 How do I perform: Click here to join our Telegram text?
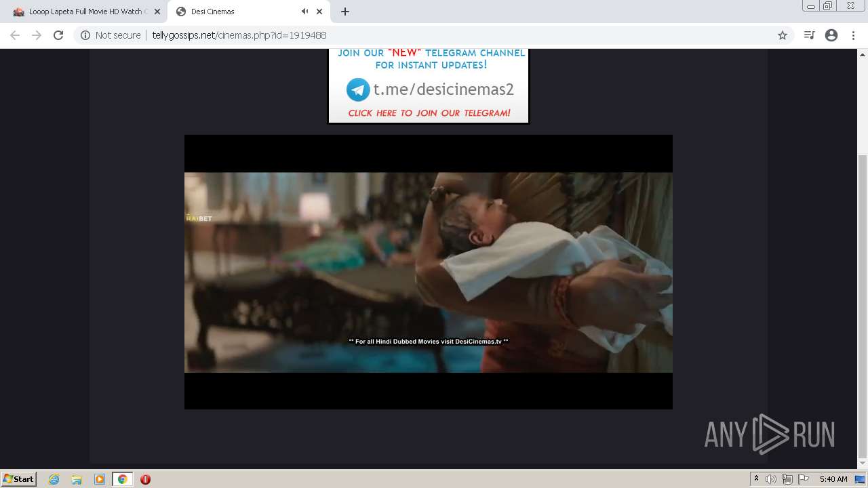429,113
